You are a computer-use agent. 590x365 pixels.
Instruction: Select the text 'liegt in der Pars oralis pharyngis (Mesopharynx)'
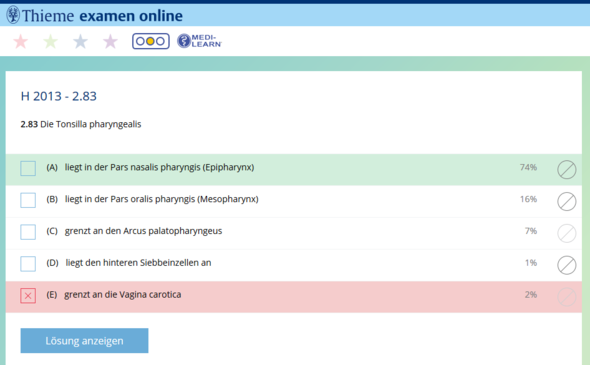(x=162, y=199)
